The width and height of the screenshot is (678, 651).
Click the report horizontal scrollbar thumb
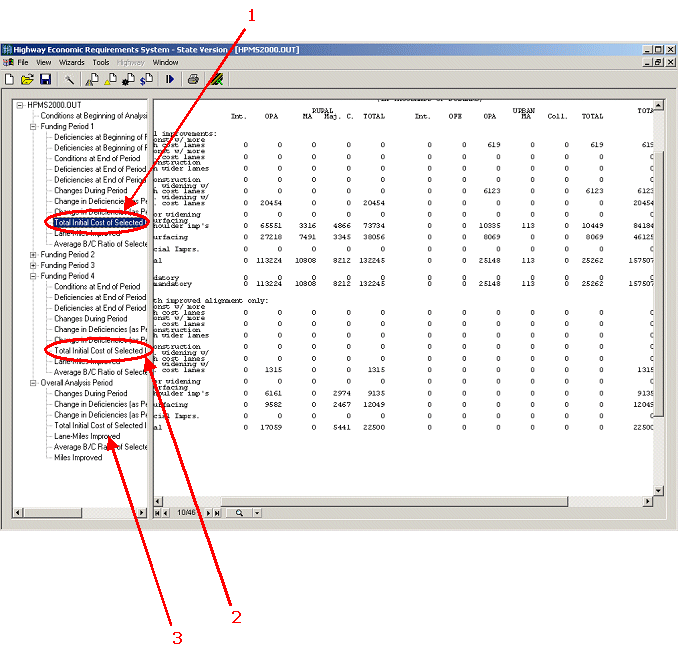click(394, 501)
